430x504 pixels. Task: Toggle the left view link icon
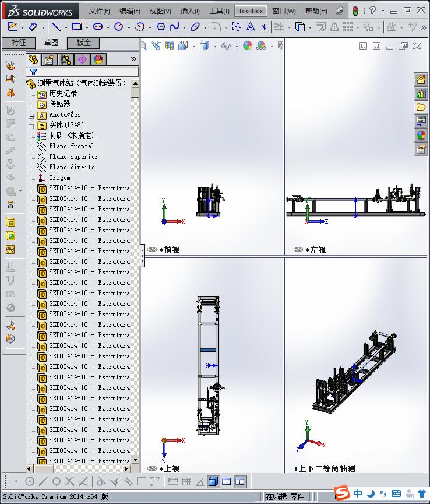coord(298,250)
